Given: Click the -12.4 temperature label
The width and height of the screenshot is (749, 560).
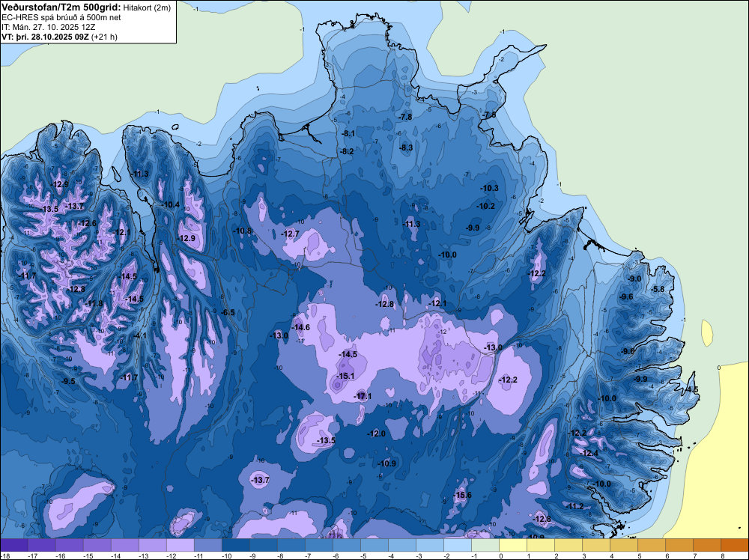Looking at the screenshot, I should tap(589, 453).
